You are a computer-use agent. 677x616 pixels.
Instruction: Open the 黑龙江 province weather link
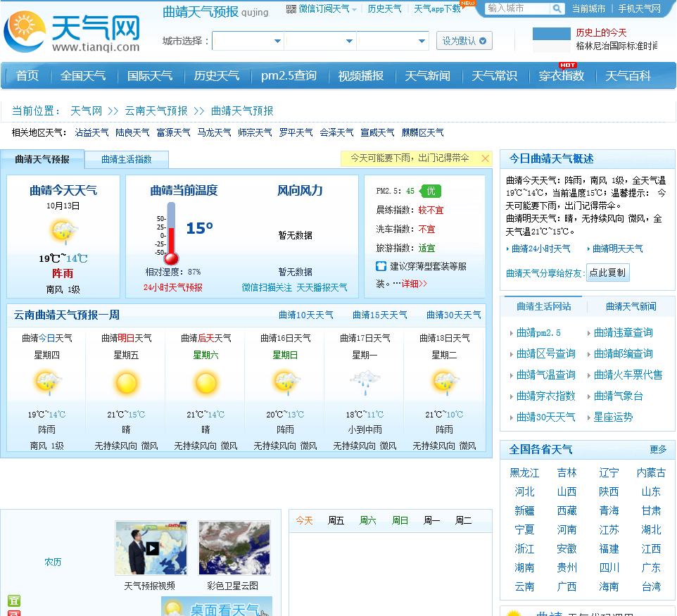[x=524, y=472]
